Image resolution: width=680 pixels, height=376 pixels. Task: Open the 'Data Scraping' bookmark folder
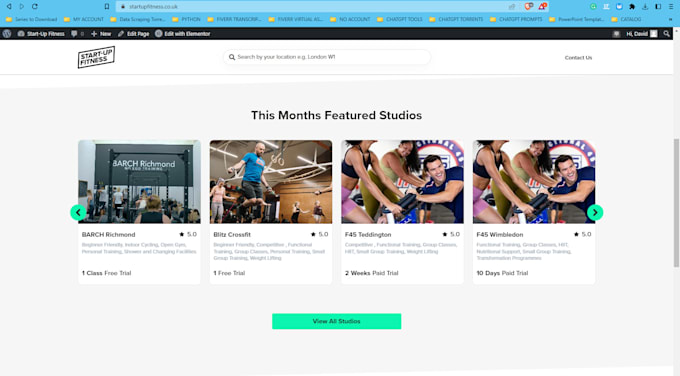click(138, 20)
